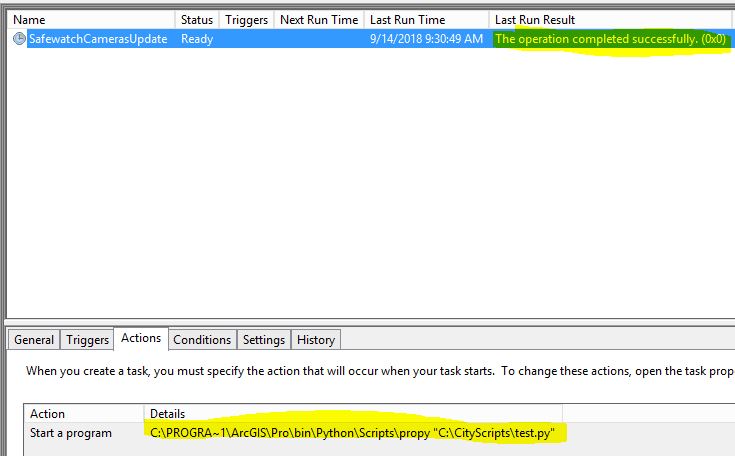735x456 pixels.
Task: Click the 9/14/2018 9:30:49 AM last run time
Action: 426,39
